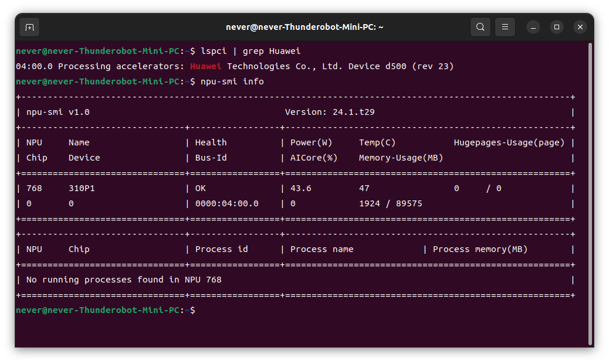Close the terminal window
This screenshot has width=609, height=364.
580,27
